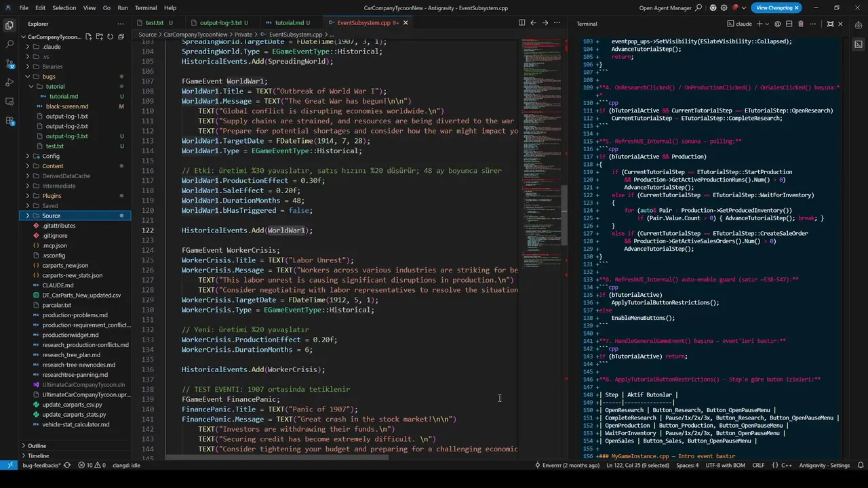
Task: Open the Explorer view in activity bar
Action: [9, 25]
